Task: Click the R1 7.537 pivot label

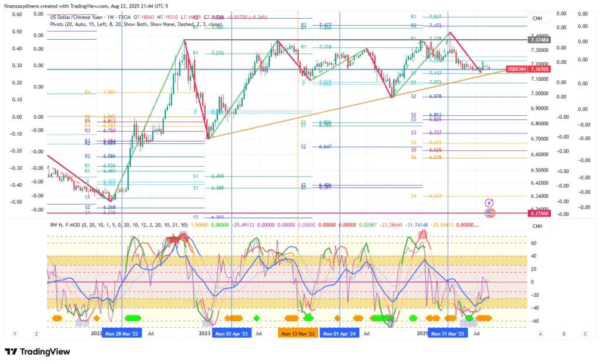Action: (x=427, y=17)
